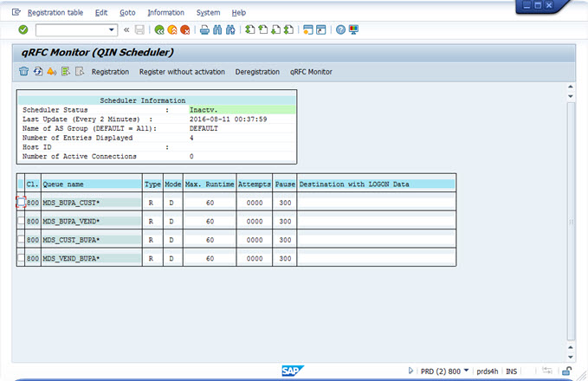588x381 pixels.
Task: Click the orange Exit icon
Action: [172, 29]
